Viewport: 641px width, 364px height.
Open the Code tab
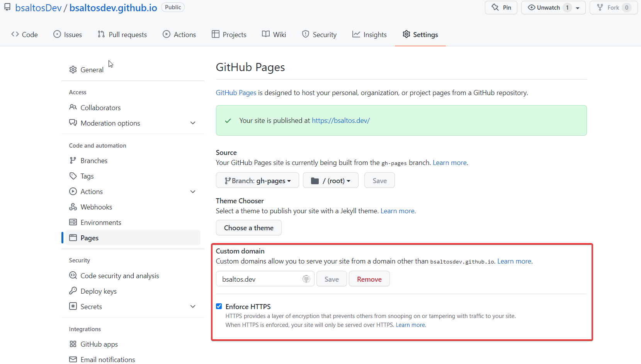[24, 34]
